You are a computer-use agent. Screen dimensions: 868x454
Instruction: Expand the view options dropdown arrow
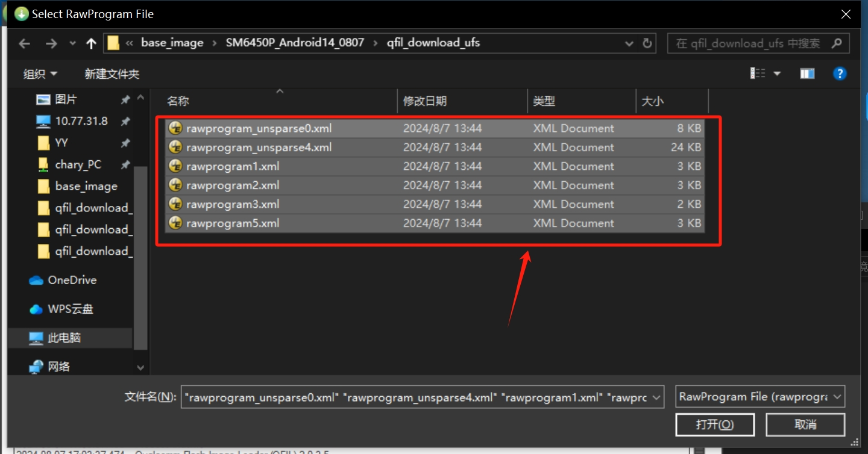pos(777,73)
